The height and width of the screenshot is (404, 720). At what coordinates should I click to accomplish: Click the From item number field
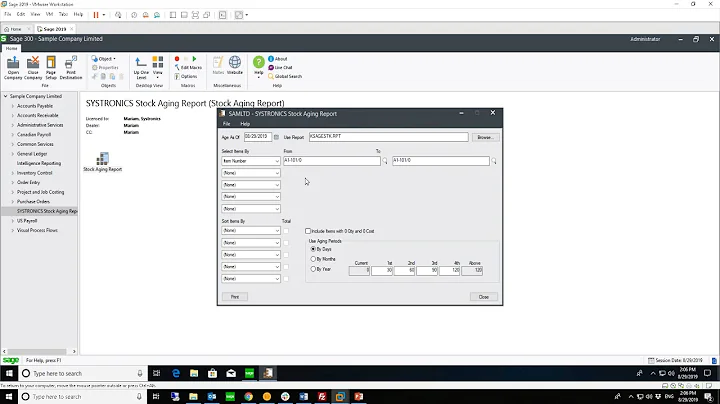tap(332, 161)
